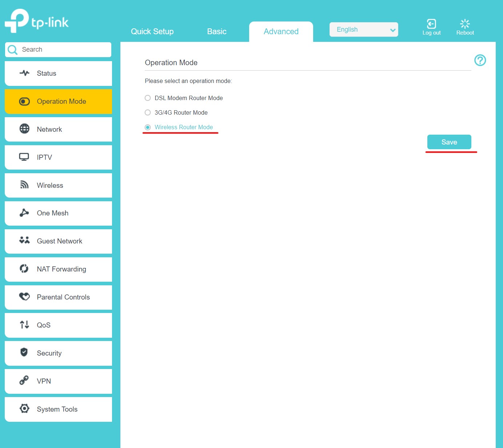Switch to the Quick Setup tab
This screenshot has height=448, width=503.
coord(152,32)
